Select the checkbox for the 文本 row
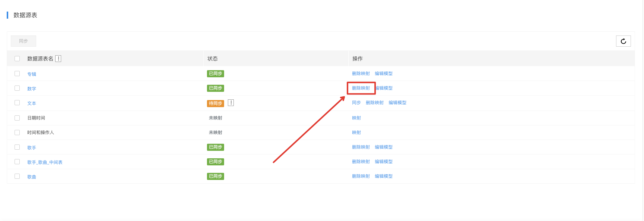The height and width of the screenshot is (221, 644). pyautogui.click(x=17, y=103)
